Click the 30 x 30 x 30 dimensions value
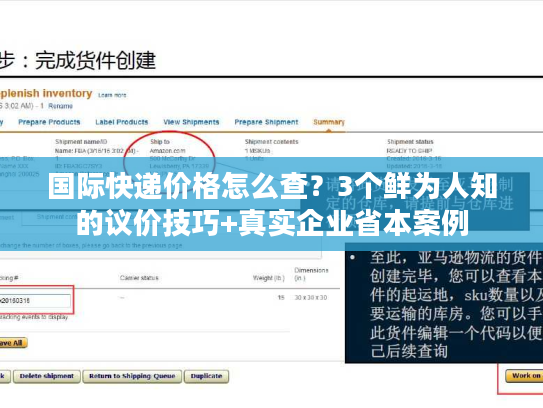This screenshot has width=543, height=408. click(x=311, y=298)
